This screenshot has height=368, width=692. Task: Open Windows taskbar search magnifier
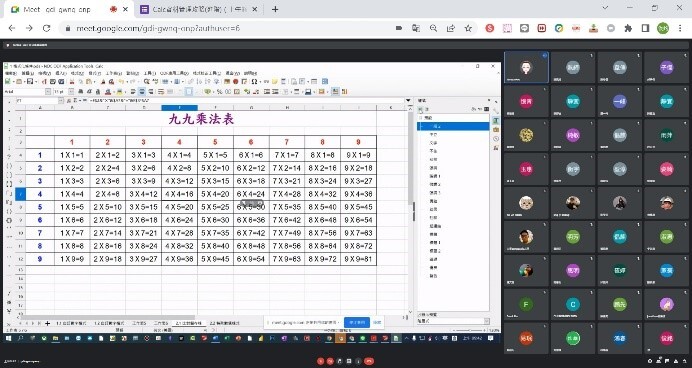tap(20, 338)
